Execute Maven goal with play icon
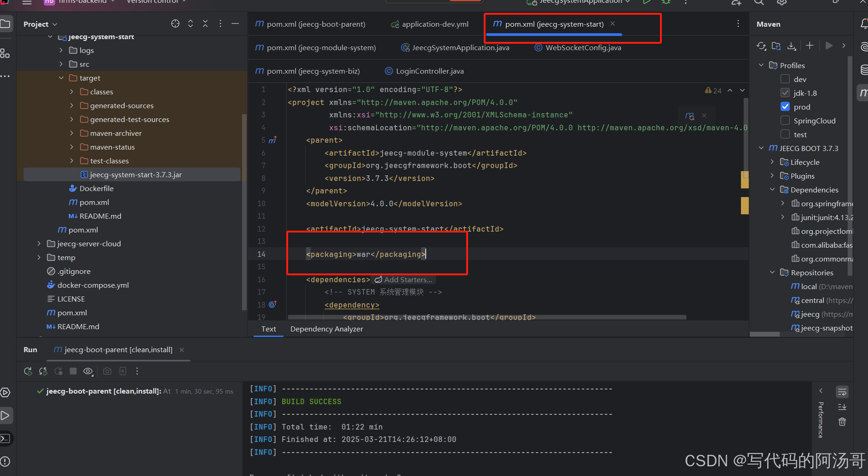This screenshot has width=868, height=476. 830,46
